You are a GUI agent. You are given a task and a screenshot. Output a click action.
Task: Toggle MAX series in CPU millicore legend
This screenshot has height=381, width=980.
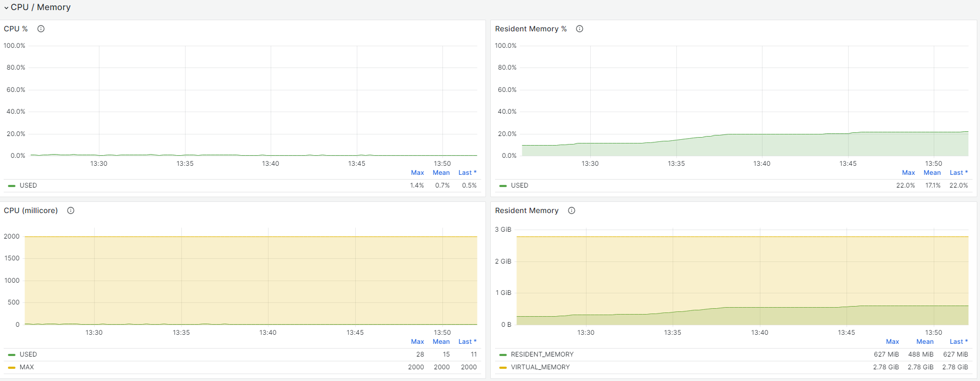[x=27, y=367]
